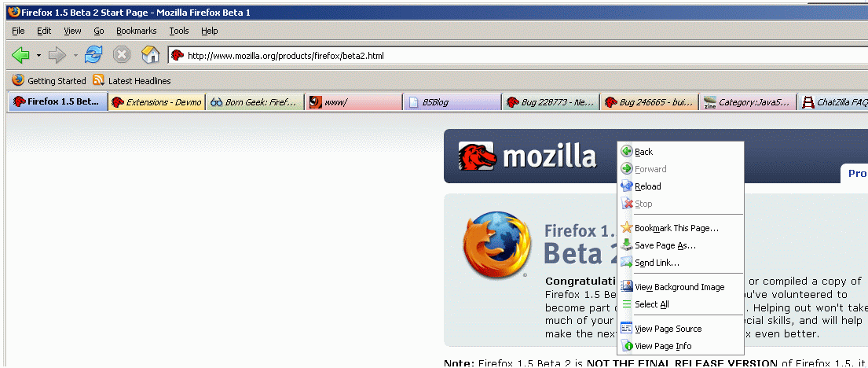The height and width of the screenshot is (368, 868).
Task: Click save icon beside Save Page As
Action: pyautogui.click(x=627, y=245)
